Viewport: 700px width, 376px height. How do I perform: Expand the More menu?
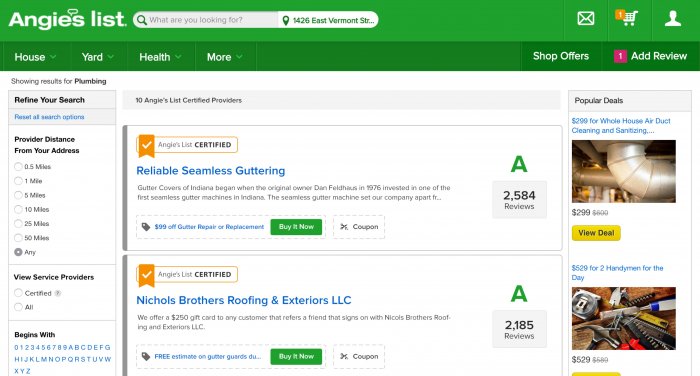(225, 57)
